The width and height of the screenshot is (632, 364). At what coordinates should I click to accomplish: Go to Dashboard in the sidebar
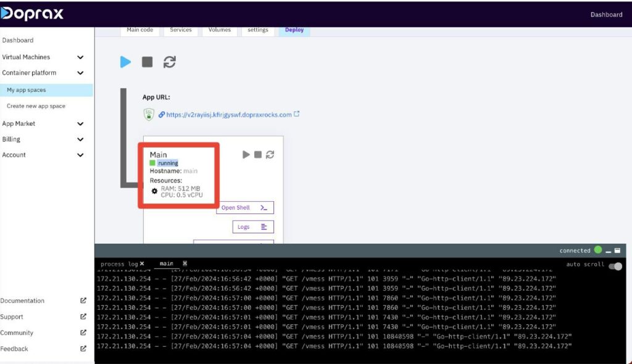pos(18,40)
